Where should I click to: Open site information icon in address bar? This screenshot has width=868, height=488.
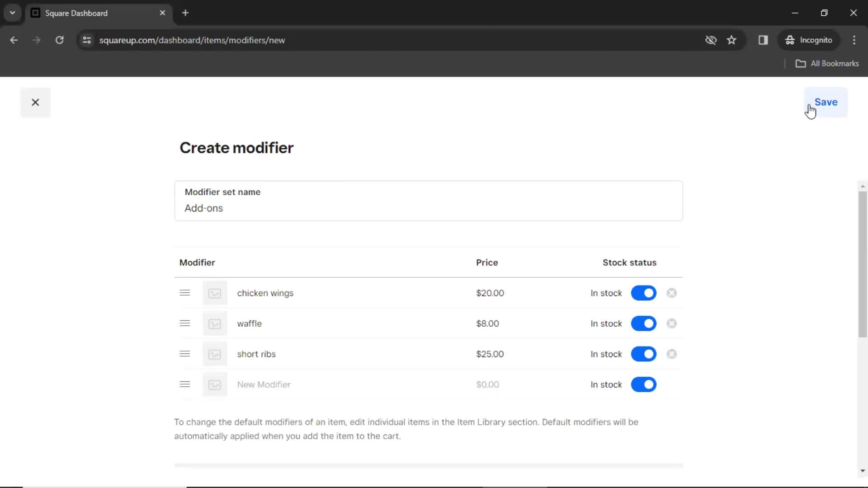(x=87, y=40)
